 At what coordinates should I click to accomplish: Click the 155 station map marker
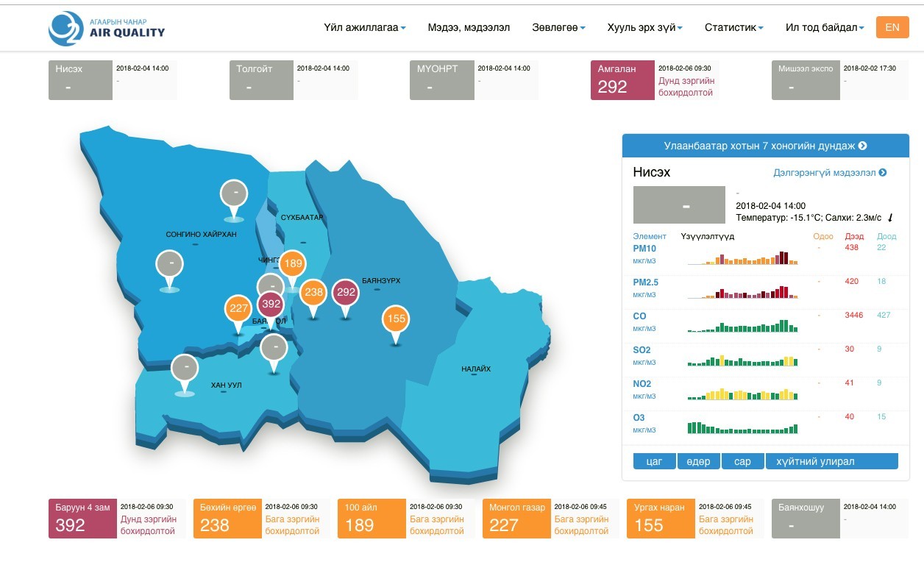tap(396, 319)
